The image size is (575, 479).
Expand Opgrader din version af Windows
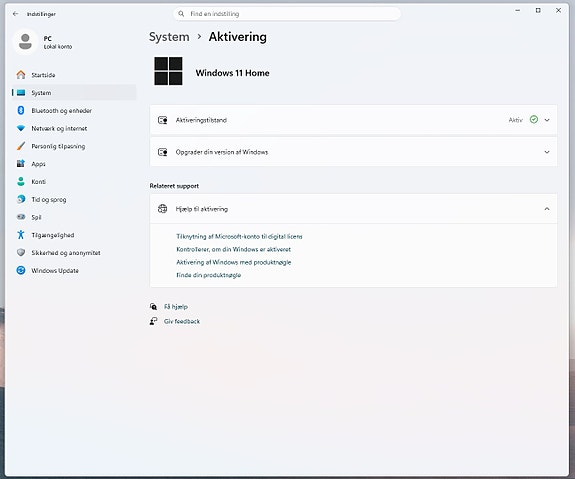coord(354,152)
